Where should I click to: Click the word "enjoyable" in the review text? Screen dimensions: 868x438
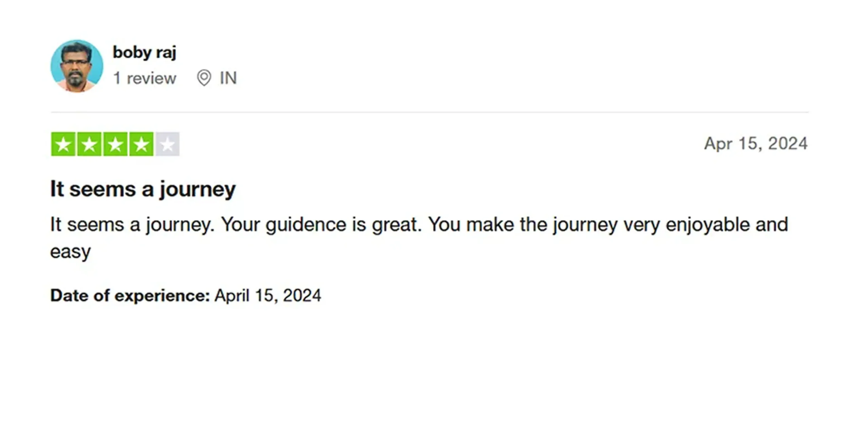tap(707, 225)
